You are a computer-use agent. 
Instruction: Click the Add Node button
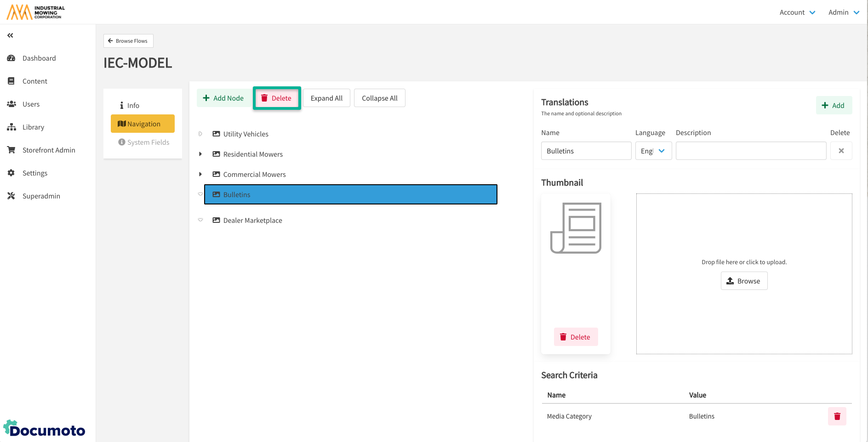pyautogui.click(x=223, y=98)
